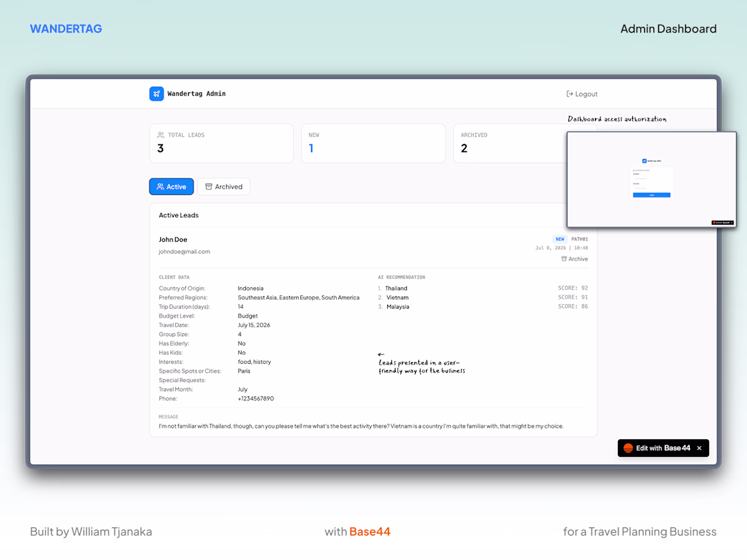Click the Active Leads heading
The width and height of the screenshot is (747, 560).
pos(179,215)
